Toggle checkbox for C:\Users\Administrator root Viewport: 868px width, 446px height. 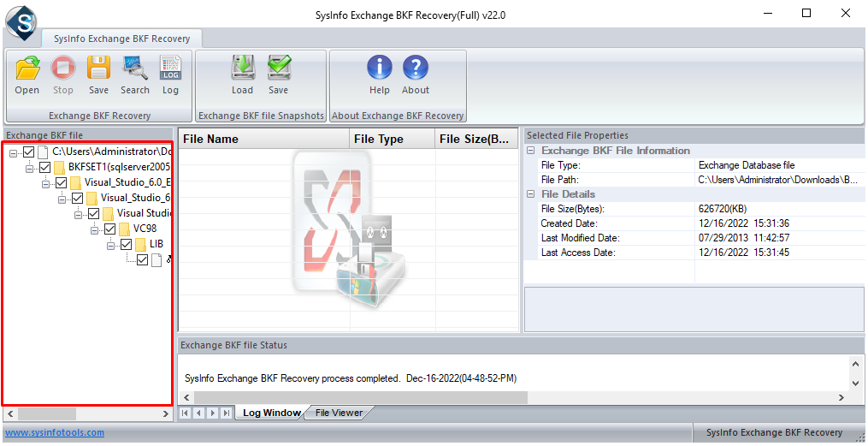click(29, 152)
